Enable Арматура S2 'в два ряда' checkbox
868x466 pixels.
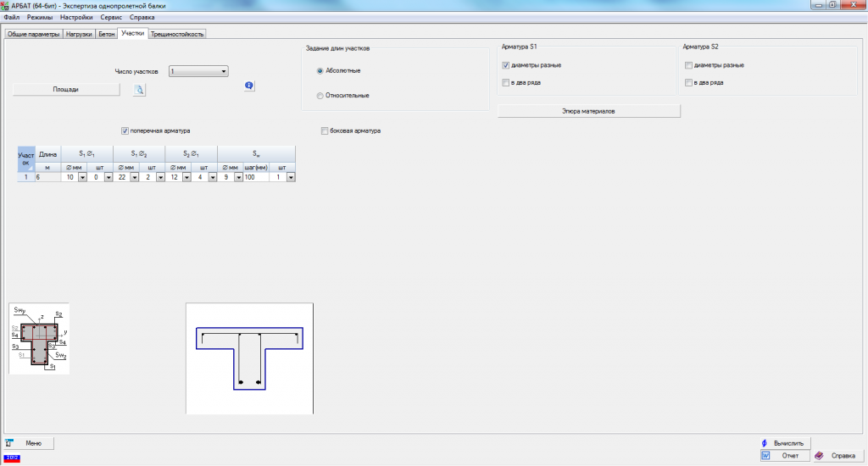coord(688,82)
